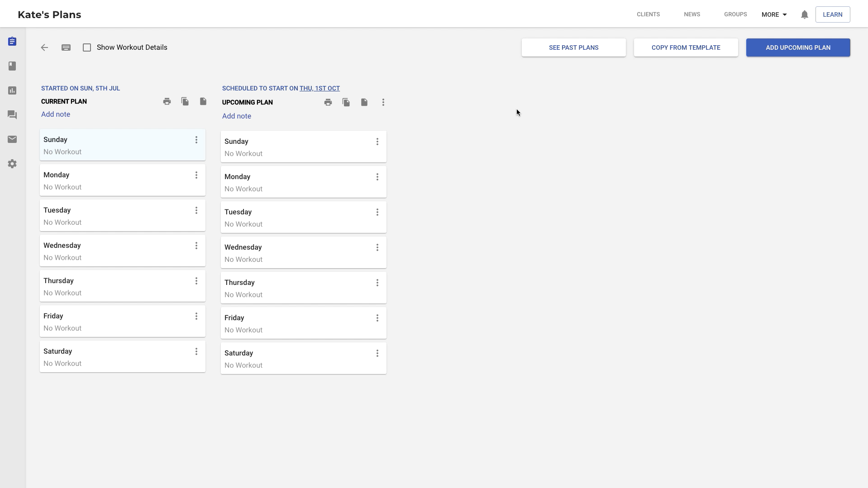This screenshot has height=488, width=868.
Task: Add note to the upcoming plan
Action: tap(237, 116)
